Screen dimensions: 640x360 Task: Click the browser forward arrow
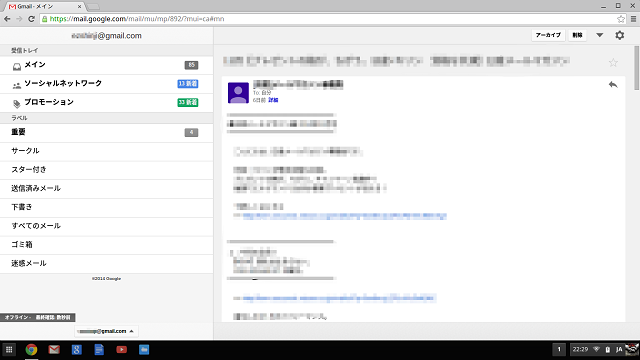point(19,19)
